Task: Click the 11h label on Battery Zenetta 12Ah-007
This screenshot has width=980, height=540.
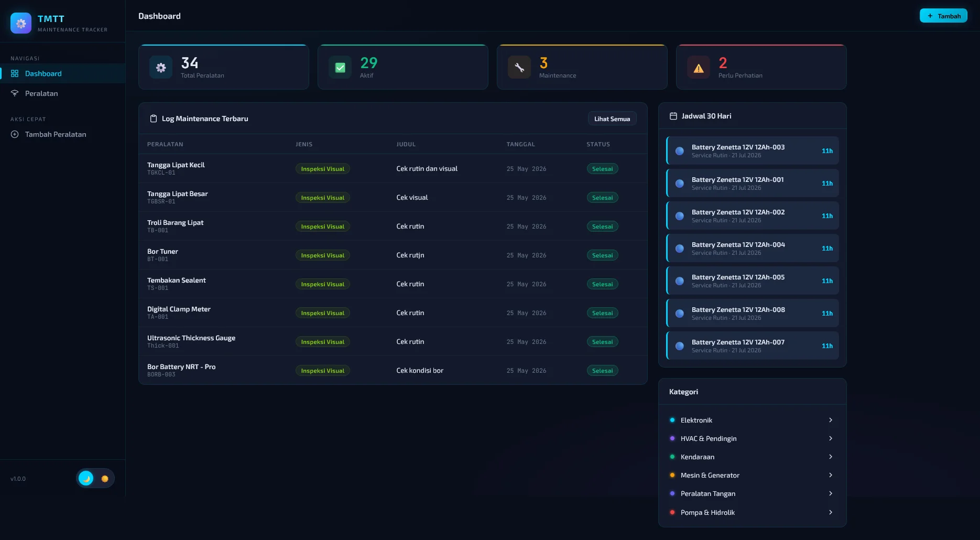Action: [x=827, y=346]
